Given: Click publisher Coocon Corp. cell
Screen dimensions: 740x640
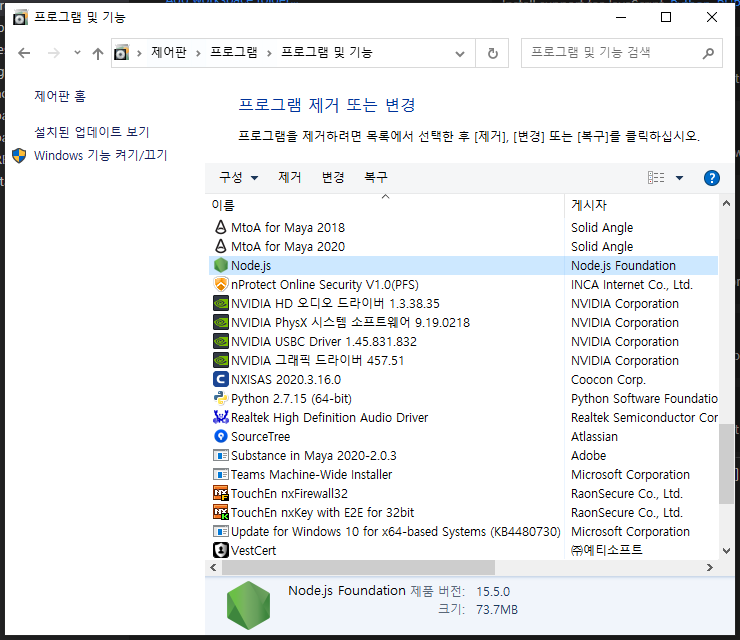Looking at the screenshot, I should [608, 379].
